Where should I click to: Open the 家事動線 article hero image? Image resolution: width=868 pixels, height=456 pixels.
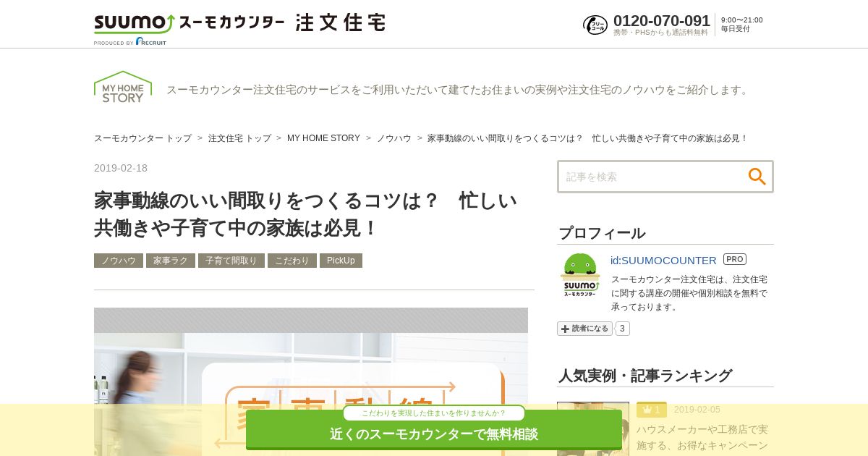pos(311,381)
